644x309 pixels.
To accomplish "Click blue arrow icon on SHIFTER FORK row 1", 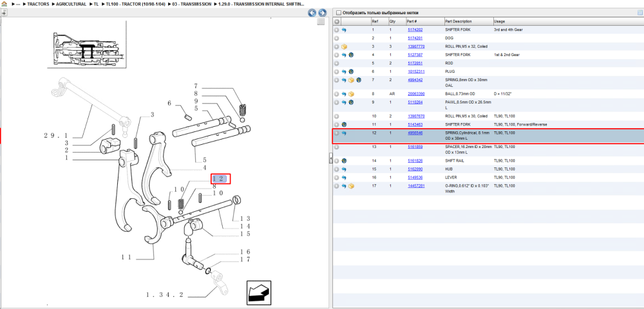I will point(344,30).
